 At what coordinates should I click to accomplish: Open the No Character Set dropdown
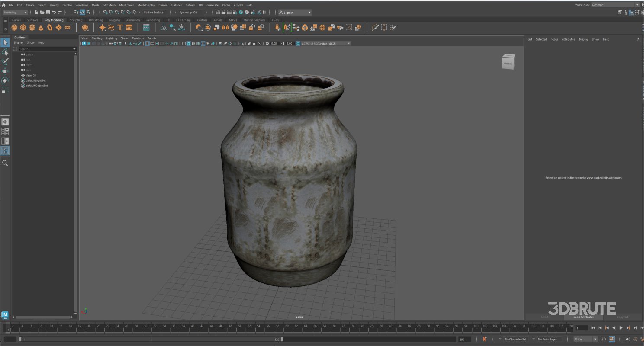(515, 339)
